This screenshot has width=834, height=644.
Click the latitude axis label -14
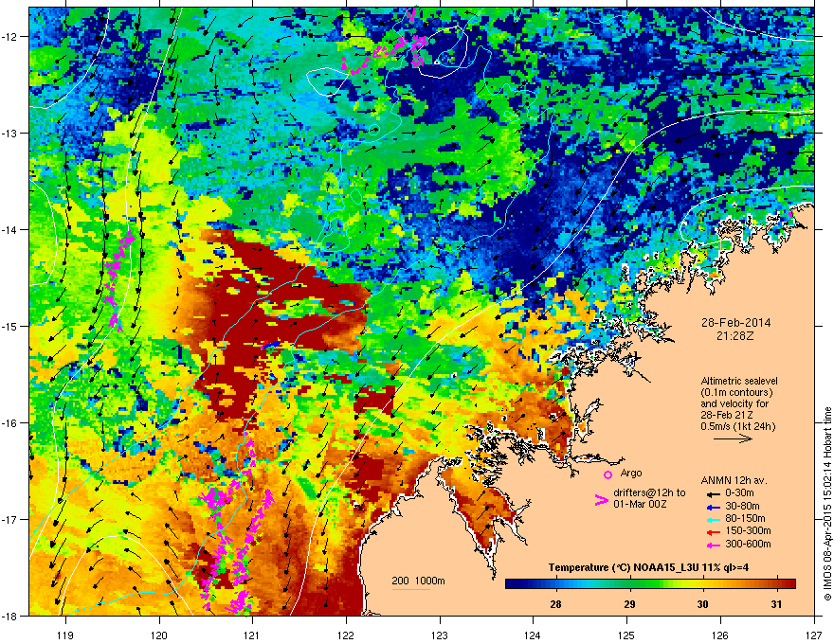pos(10,229)
